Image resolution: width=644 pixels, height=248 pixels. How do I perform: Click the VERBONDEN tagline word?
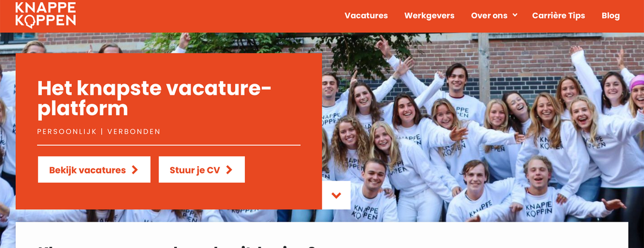click(x=134, y=132)
